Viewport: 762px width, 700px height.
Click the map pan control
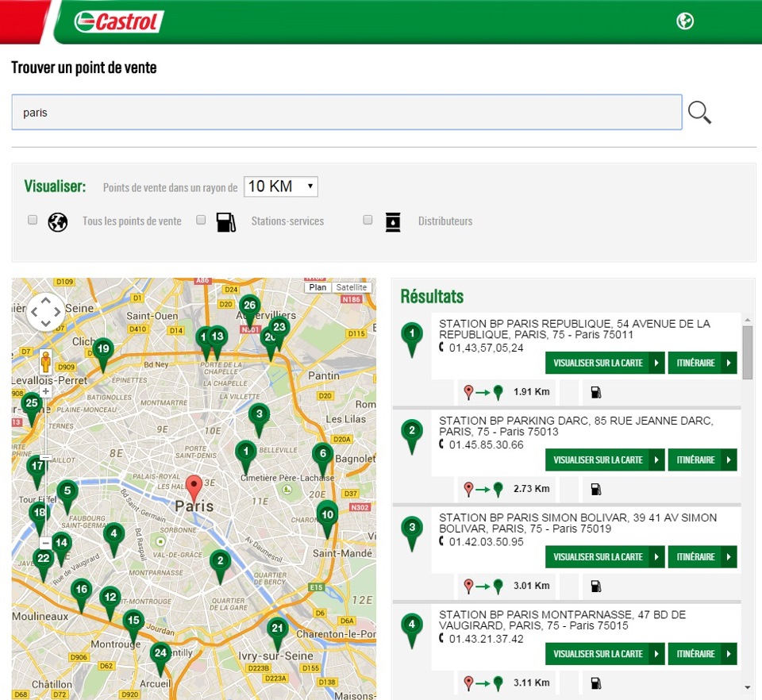tap(46, 312)
